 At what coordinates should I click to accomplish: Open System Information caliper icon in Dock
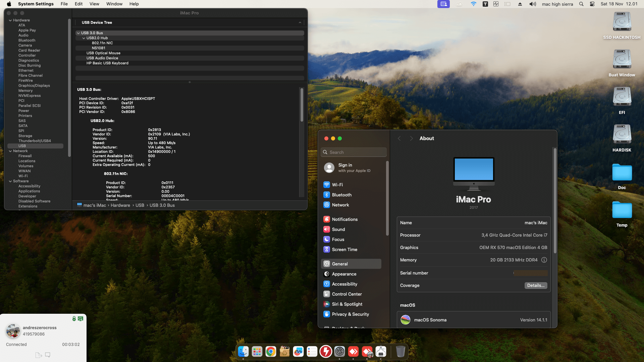click(x=381, y=351)
